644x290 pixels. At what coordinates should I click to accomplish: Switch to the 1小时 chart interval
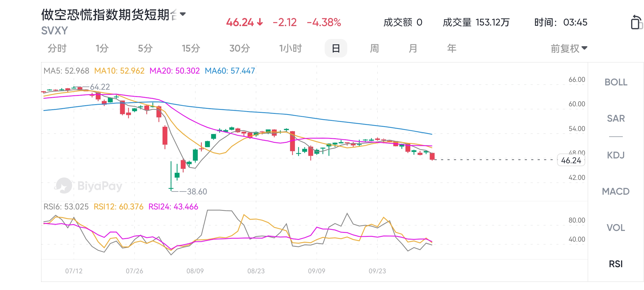[x=290, y=49]
